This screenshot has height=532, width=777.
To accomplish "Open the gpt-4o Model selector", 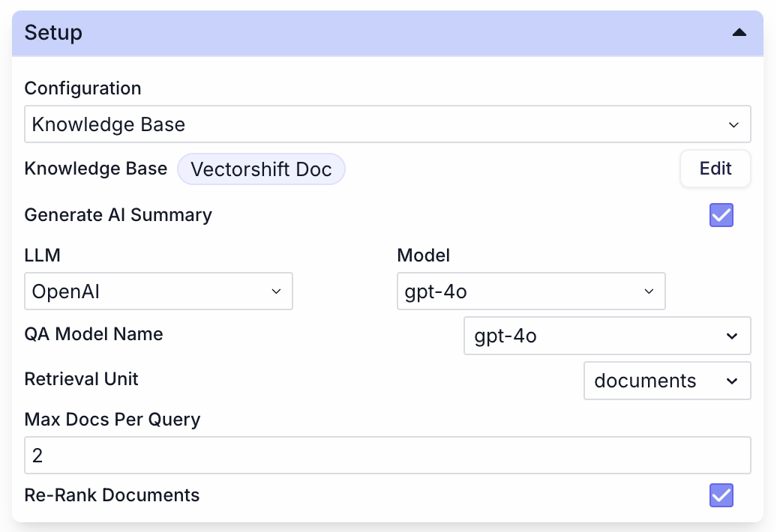I will (x=531, y=291).
